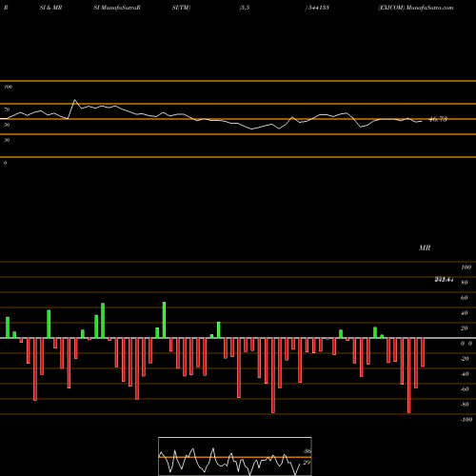Open the mini chart thumbnail at the bottom

pos(235,456)
